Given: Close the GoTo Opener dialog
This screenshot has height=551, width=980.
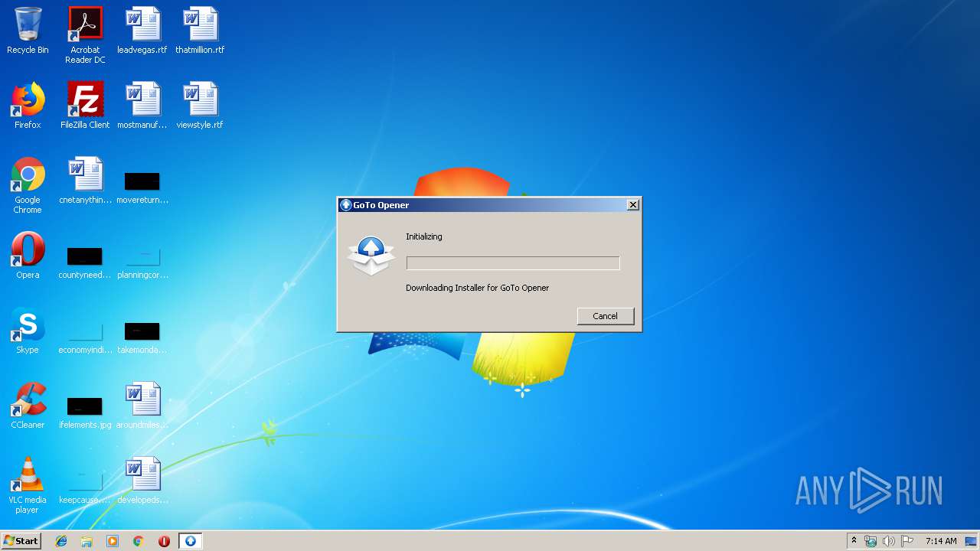Looking at the screenshot, I should point(632,205).
